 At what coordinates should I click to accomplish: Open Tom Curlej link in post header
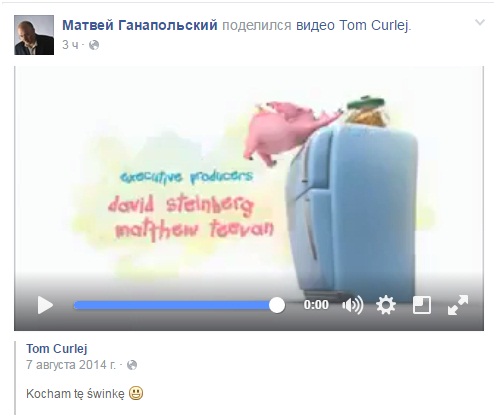point(375,26)
